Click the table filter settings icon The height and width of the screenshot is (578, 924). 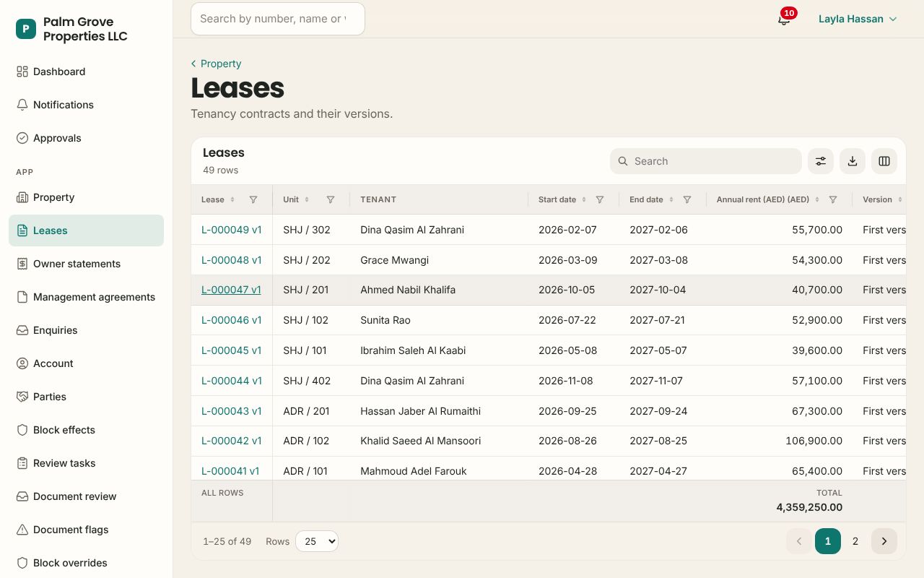821,161
